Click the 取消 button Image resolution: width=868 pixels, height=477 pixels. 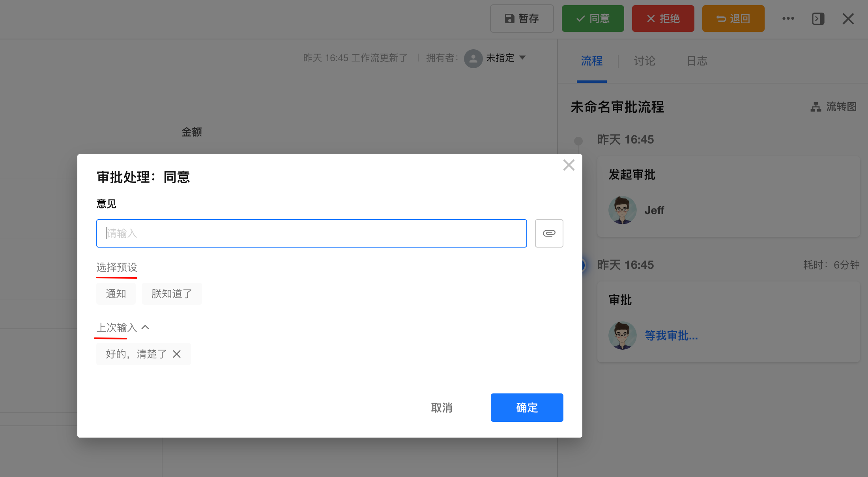point(441,408)
